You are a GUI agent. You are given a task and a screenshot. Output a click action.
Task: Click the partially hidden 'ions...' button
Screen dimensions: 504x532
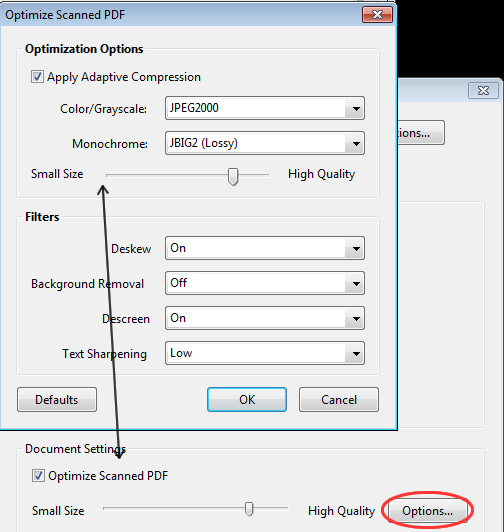coord(421,133)
